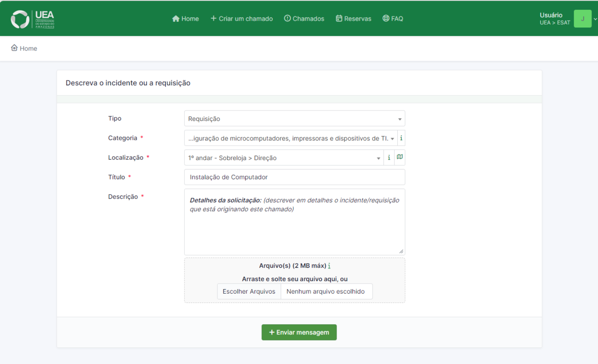598x364 pixels.
Task: Click the UEA logo in header
Action: [x=32, y=19]
